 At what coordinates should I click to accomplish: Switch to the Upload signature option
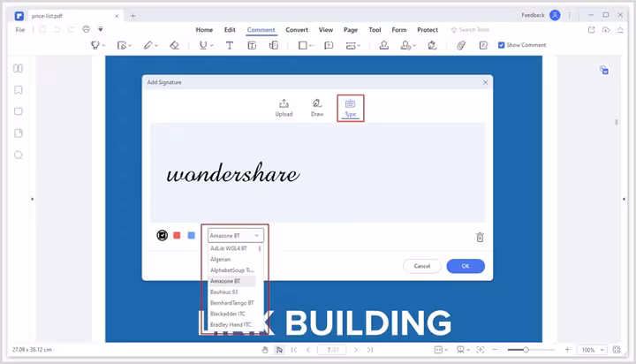tap(284, 108)
